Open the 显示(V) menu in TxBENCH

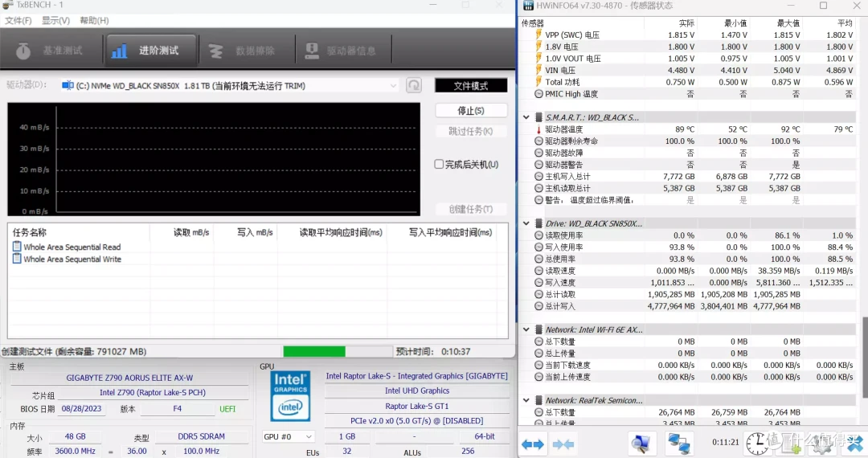coord(56,20)
